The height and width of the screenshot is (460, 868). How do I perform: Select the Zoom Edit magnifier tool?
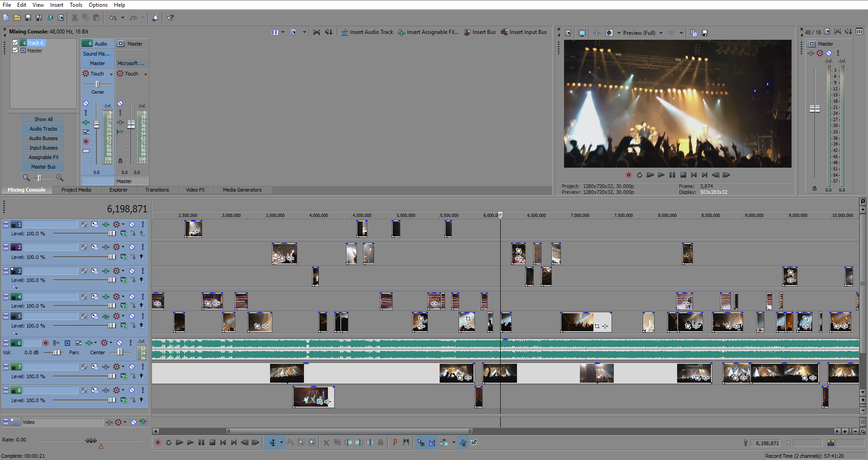(x=312, y=443)
